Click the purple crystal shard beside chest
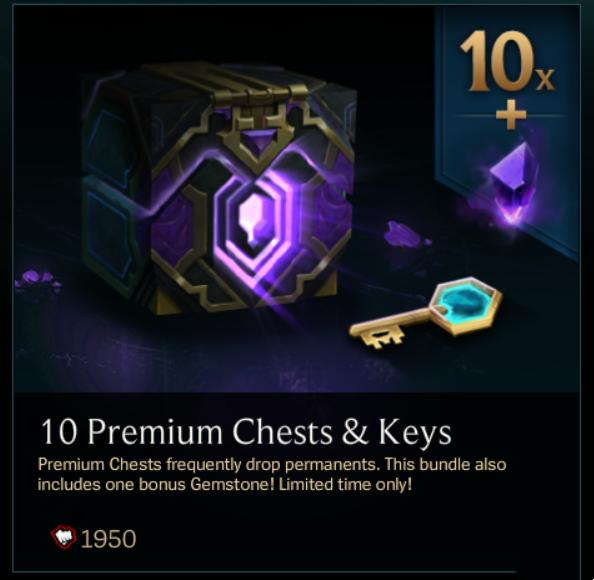 (405, 235)
